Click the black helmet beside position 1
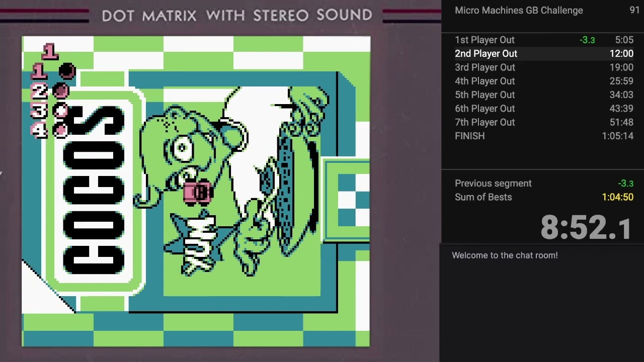The height and width of the screenshot is (362, 644). point(66,72)
